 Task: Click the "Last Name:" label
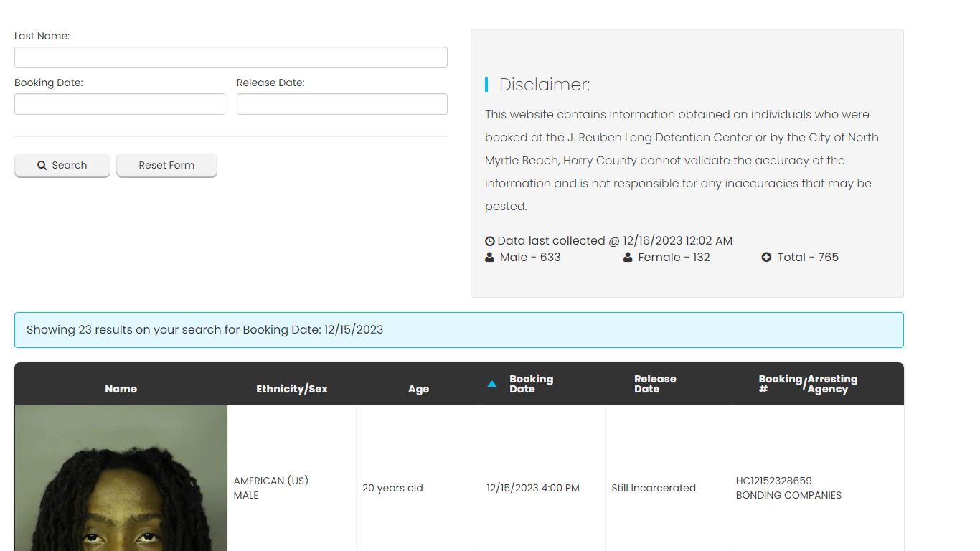tap(42, 36)
